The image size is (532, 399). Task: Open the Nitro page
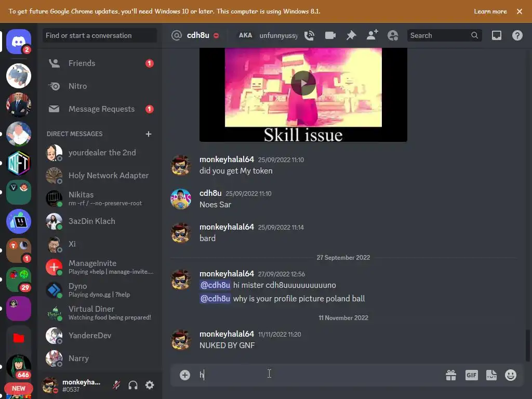[x=100, y=86]
